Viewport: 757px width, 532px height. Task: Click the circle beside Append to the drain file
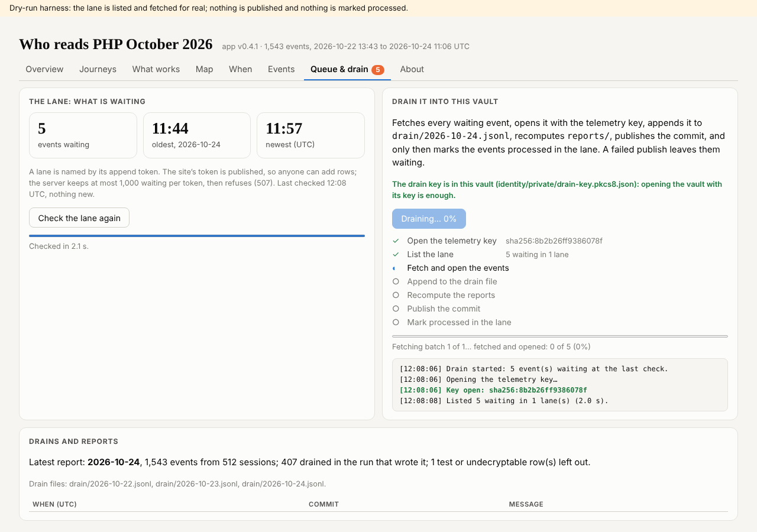pyautogui.click(x=396, y=281)
